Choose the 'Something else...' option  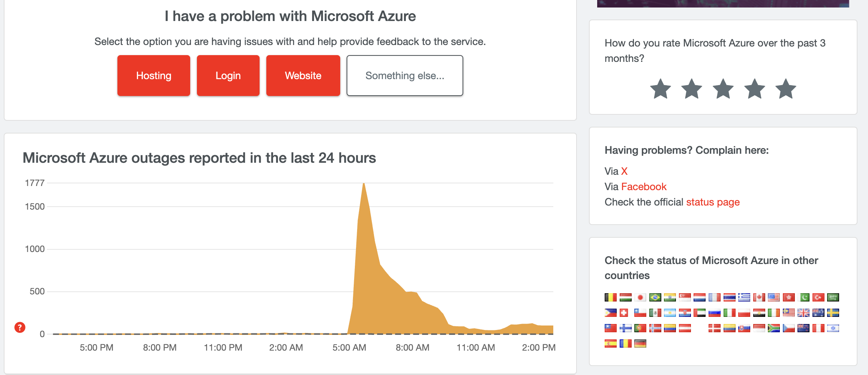pos(405,75)
